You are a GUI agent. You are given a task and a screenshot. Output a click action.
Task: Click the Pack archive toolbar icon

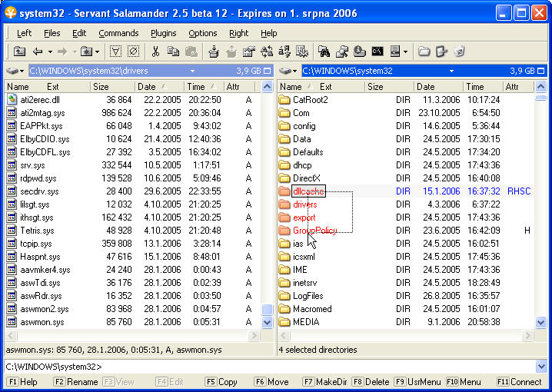[213, 51]
